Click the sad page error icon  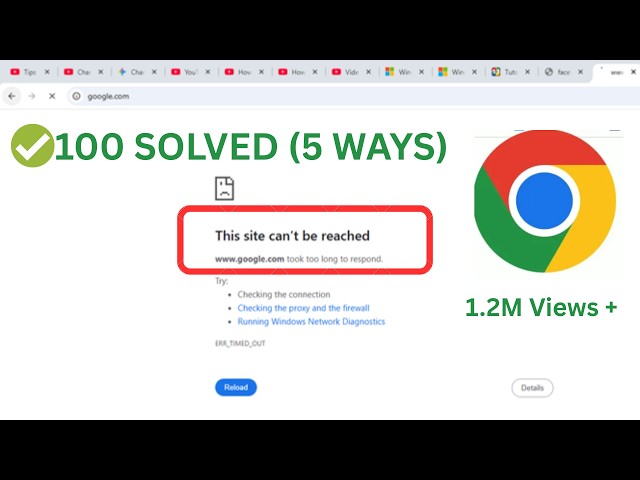tap(224, 188)
